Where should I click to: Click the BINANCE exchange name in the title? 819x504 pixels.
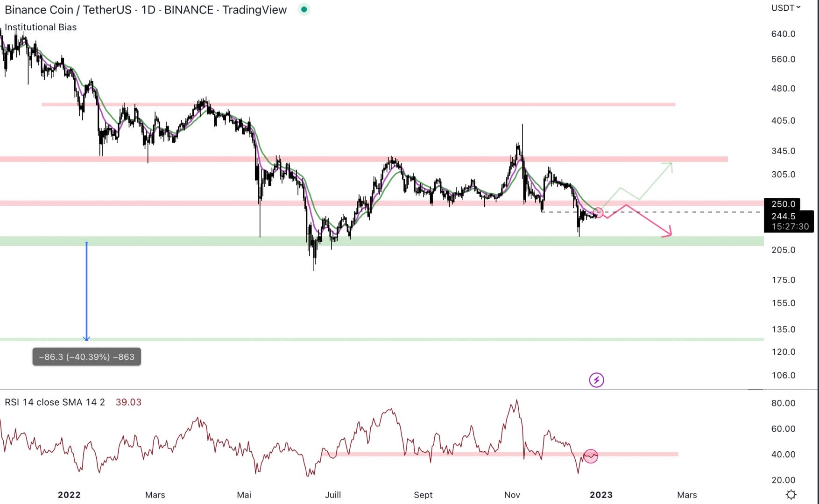[x=189, y=9]
